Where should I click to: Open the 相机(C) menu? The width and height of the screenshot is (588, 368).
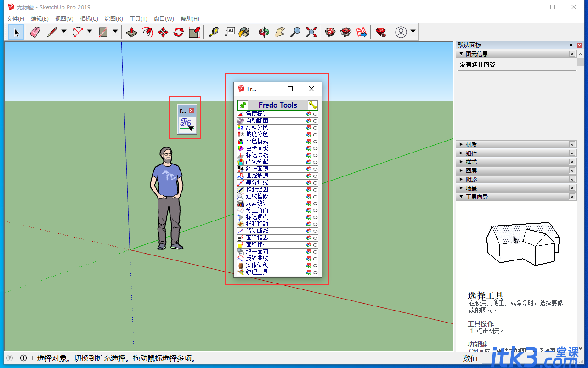click(89, 19)
